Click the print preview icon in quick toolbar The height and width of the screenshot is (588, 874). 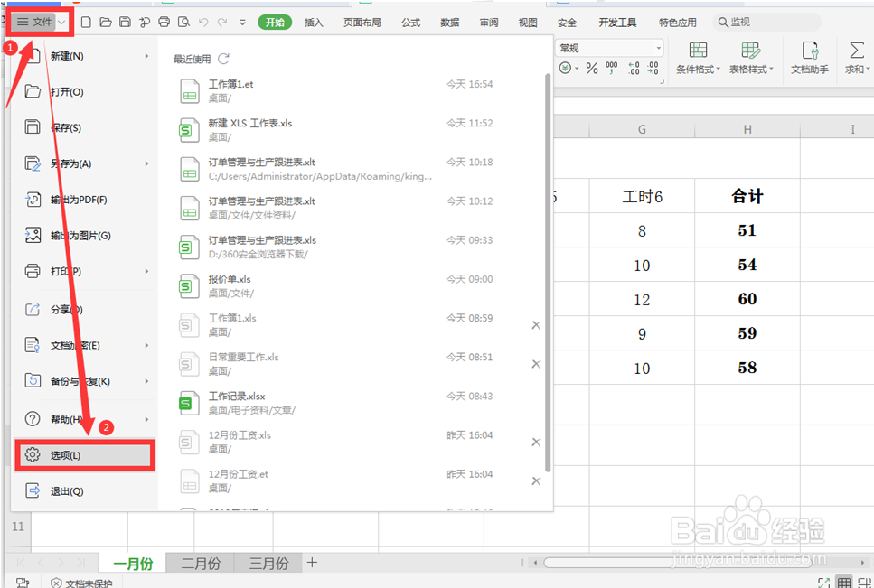coord(183,23)
